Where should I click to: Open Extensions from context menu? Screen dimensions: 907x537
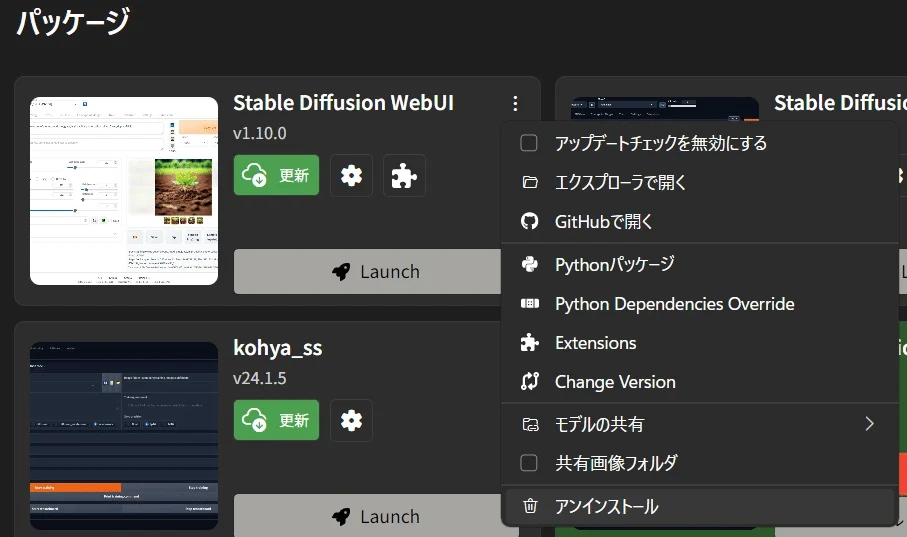pyautogui.click(x=700, y=343)
